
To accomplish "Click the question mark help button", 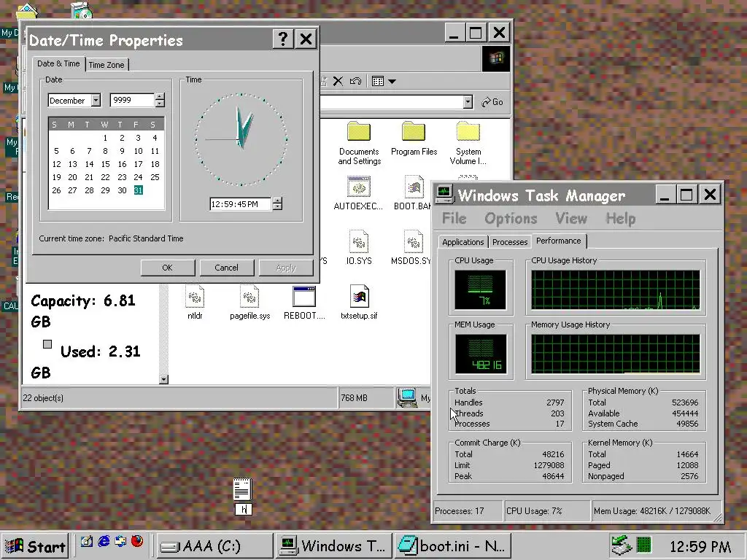I will (x=283, y=39).
